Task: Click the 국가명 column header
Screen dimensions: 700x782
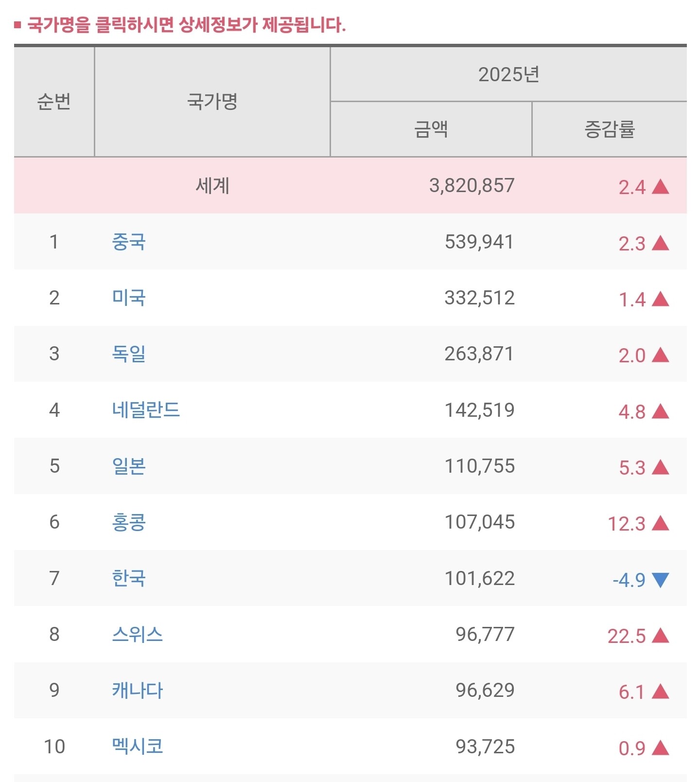Action: point(212,102)
